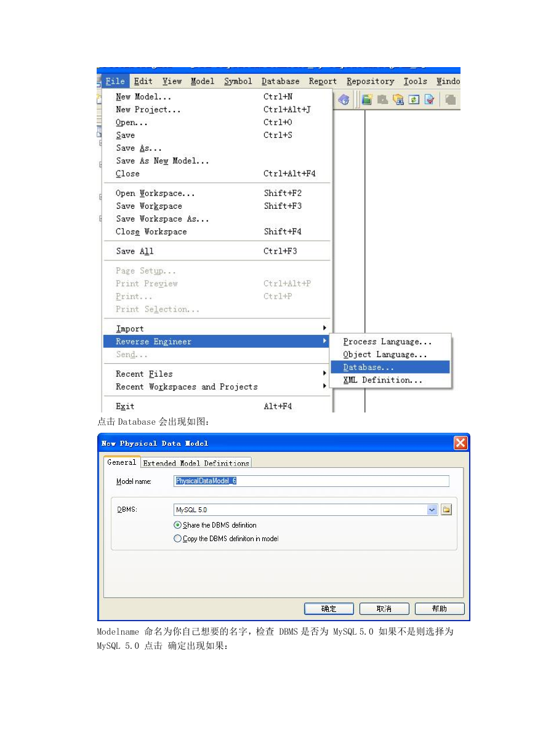Screen dimensions: 535x756
Task: Select XML Definition... submenu entry
Action: tap(390, 380)
